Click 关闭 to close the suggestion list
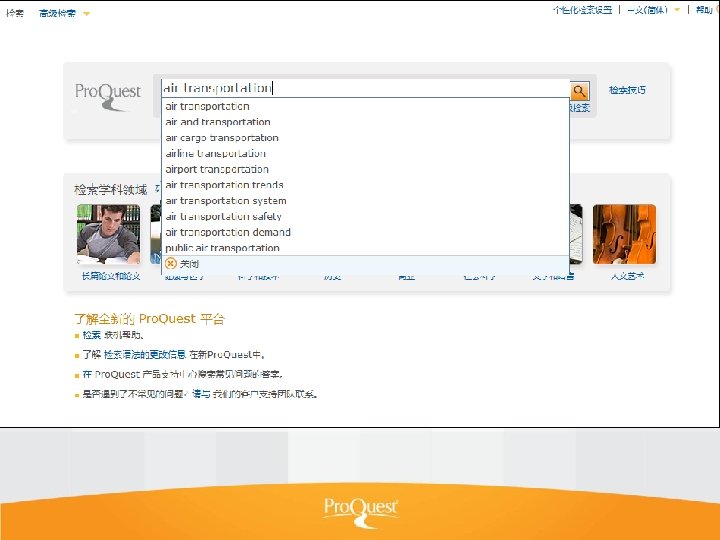This screenshot has height=540, width=720. coord(189,264)
